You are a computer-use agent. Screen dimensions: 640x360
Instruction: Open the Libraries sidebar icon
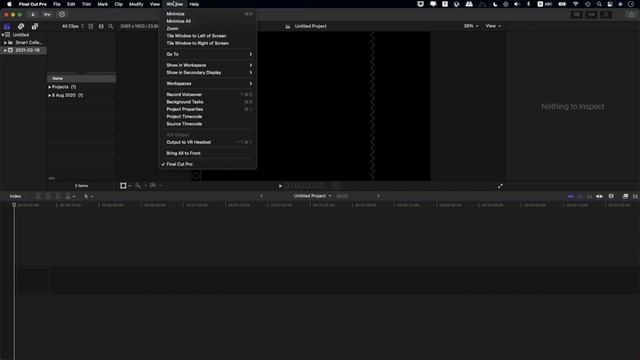coord(7,27)
